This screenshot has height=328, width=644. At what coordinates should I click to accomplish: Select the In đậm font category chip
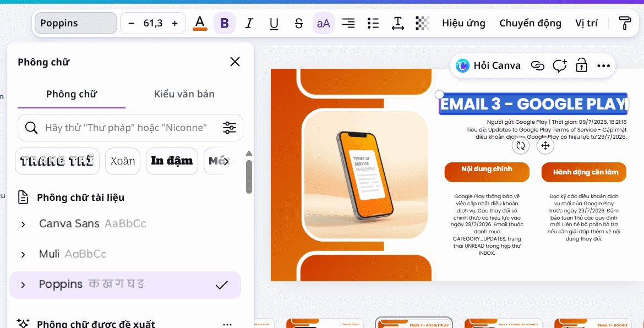172,161
